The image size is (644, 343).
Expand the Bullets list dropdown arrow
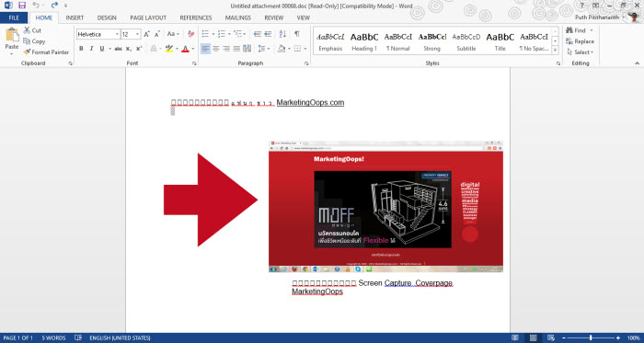[213, 34]
